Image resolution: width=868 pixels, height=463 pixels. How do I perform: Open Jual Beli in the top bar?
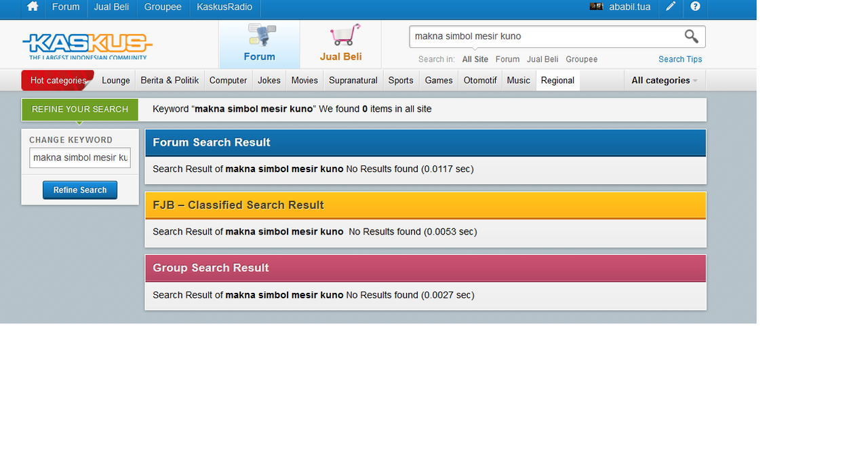(x=111, y=7)
